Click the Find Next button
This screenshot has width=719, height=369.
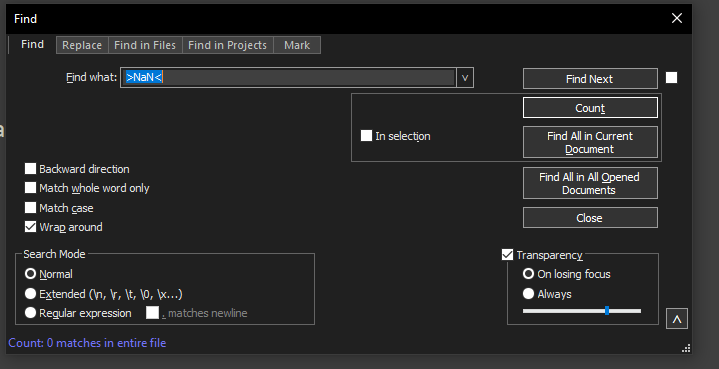[x=590, y=79]
